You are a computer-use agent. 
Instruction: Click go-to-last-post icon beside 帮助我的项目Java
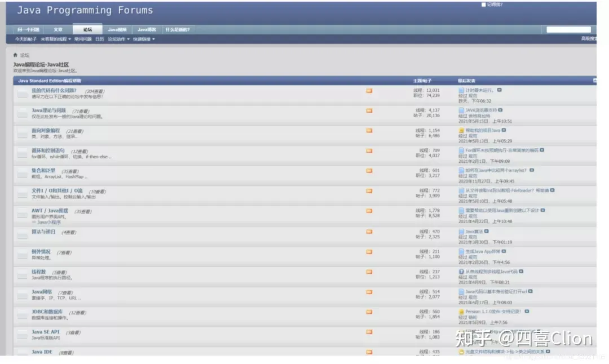[x=504, y=130]
